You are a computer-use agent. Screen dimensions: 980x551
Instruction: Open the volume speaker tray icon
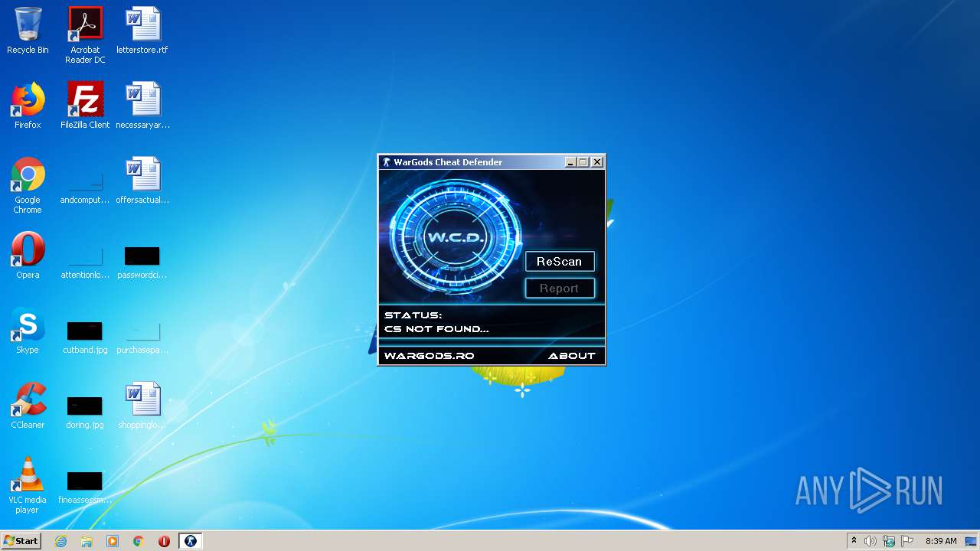click(871, 541)
